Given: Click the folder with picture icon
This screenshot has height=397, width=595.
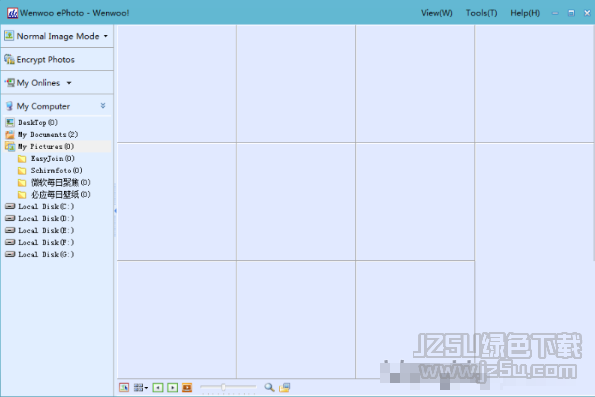Looking at the screenshot, I should 285,387.
